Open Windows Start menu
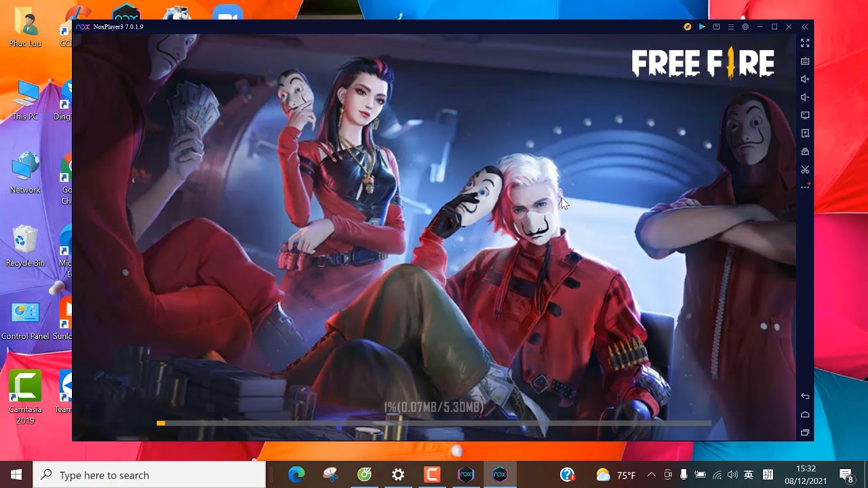 (x=16, y=475)
